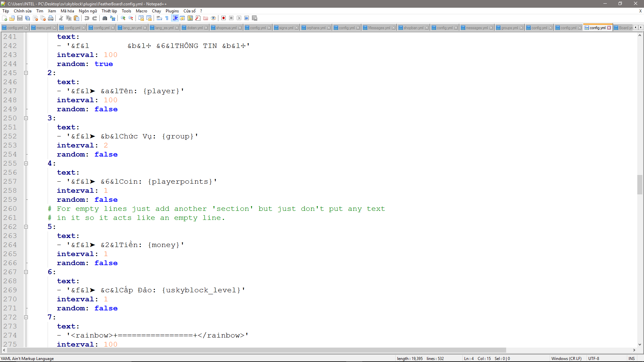The image size is (644, 362).
Task: Toggle word wrap in toolbar
Action: point(159,18)
